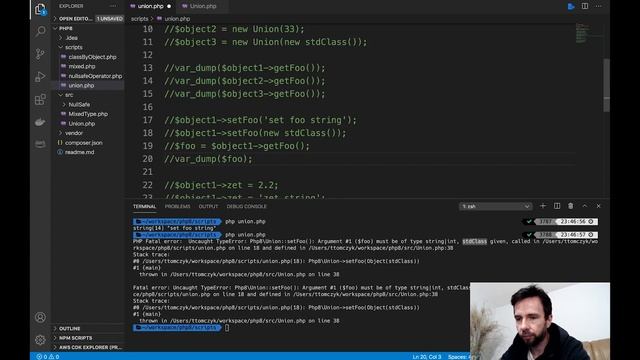Select the Debug Console panel tab
The width and height of the screenshot is (640, 360).
tap(247, 207)
